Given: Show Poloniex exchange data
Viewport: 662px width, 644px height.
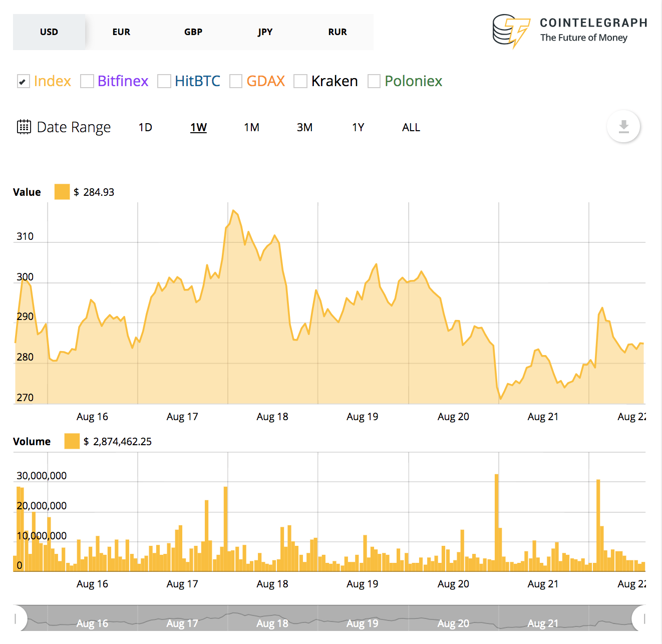Looking at the screenshot, I should [374, 81].
